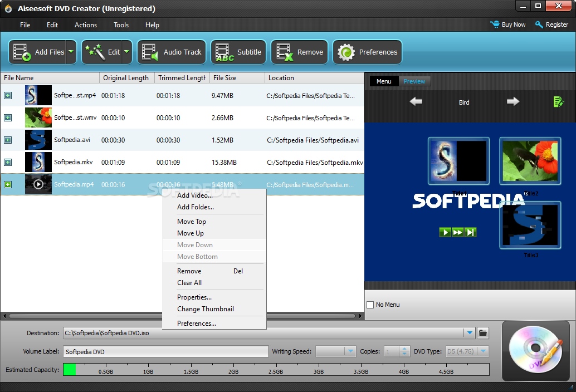Select Move Up in context menu
576x392 pixels.
[x=214, y=233]
